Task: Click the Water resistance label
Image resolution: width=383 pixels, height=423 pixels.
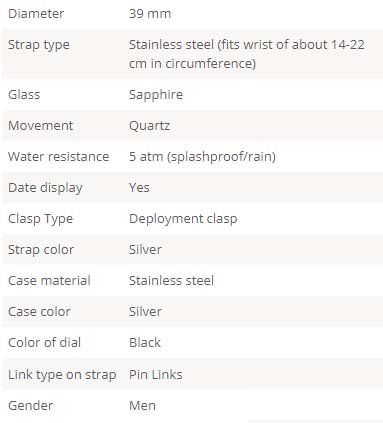Action: [59, 157]
